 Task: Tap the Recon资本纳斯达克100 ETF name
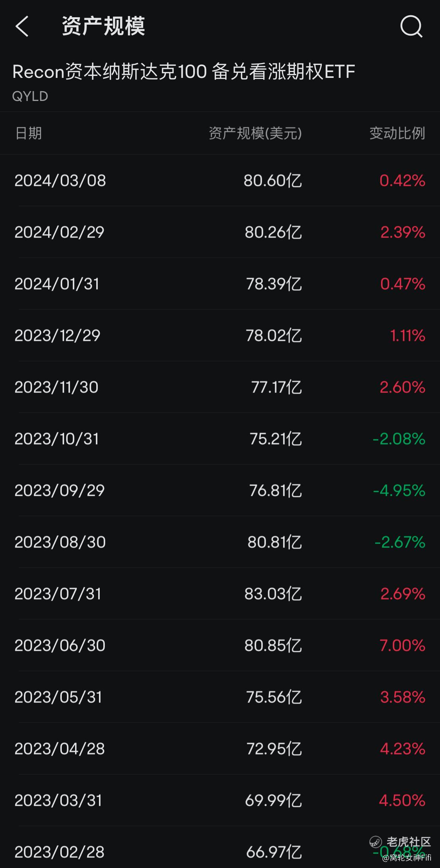click(184, 72)
